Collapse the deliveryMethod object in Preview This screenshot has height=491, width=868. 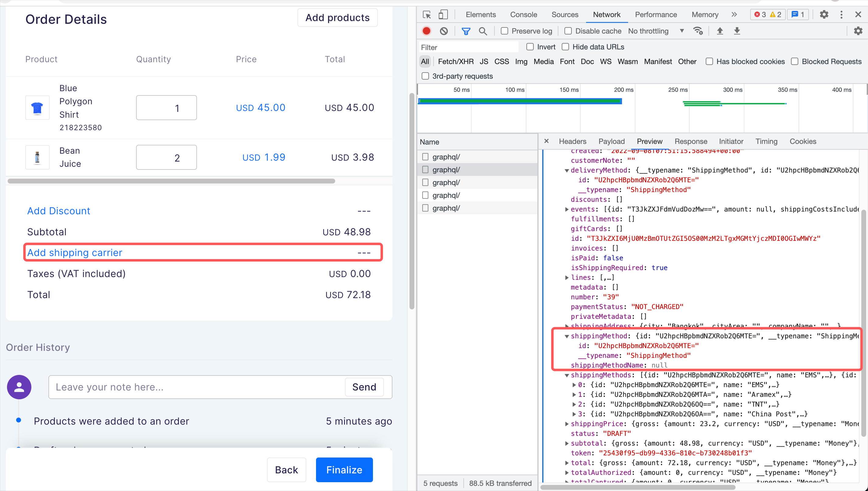click(x=567, y=171)
